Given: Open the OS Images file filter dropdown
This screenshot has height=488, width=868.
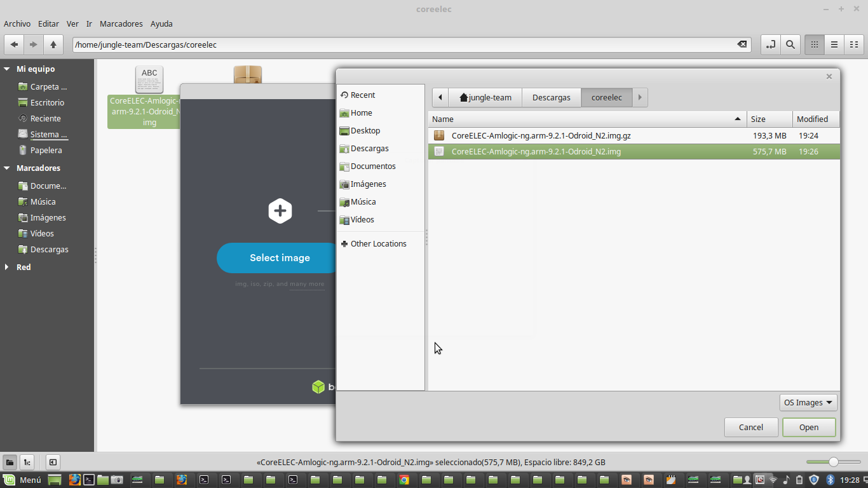Looking at the screenshot, I should pyautogui.click(x=808, y=402).
